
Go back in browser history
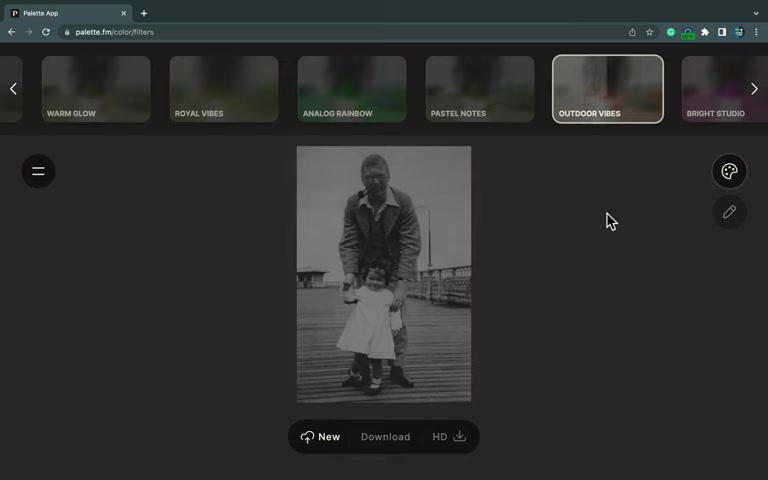[12, 32]
